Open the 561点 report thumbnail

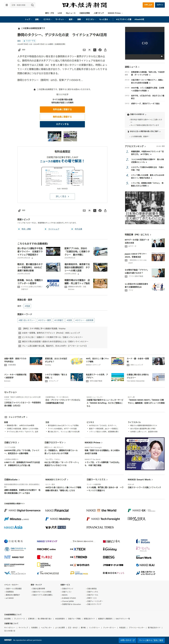point(53,283)
